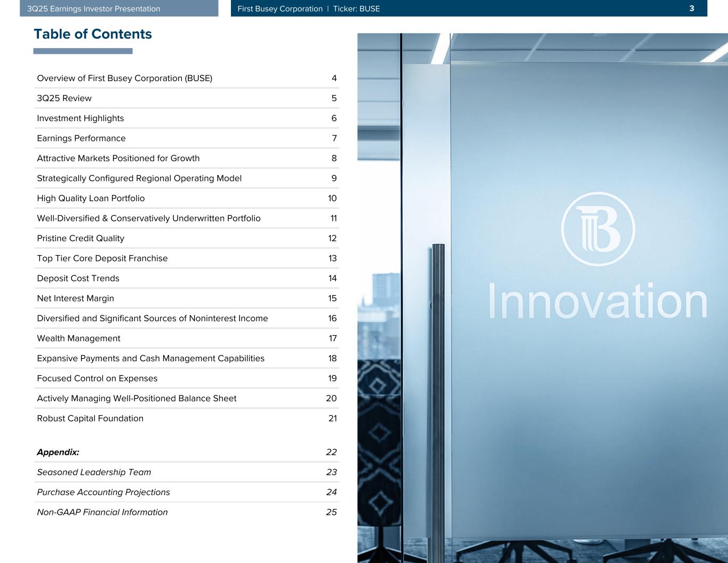This screenshot has width=728, height=563.
Task: Select Investment Highlights in the contents
Action: click(x=80, y=118)
